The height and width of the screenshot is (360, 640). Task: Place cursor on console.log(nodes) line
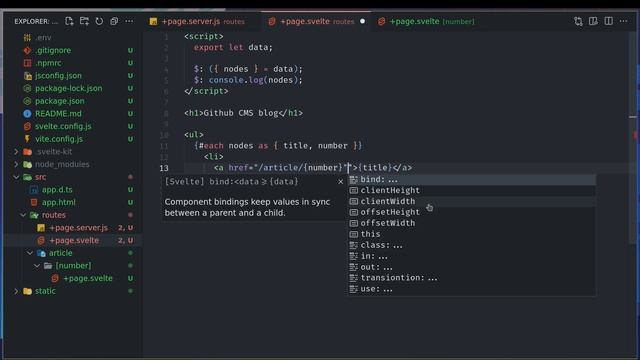[248, 80]
